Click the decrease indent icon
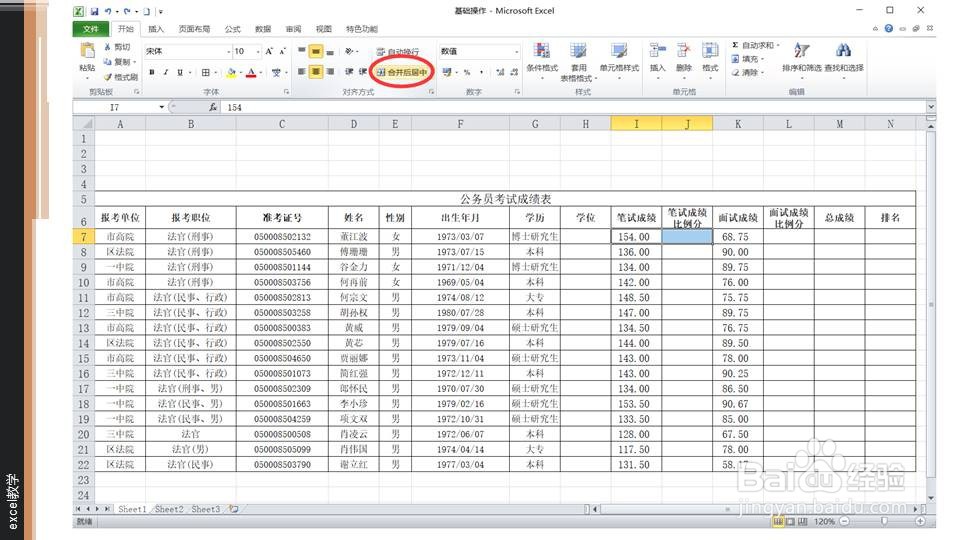 349,72
